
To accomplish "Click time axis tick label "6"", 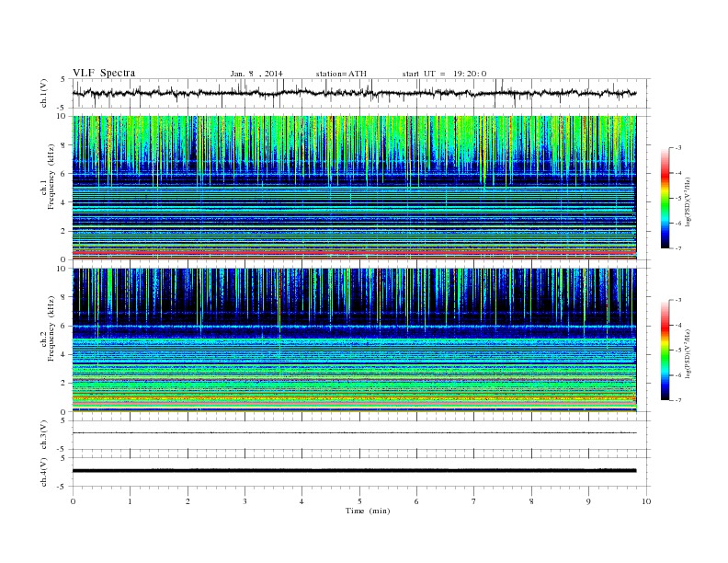I will coord(416,501).
